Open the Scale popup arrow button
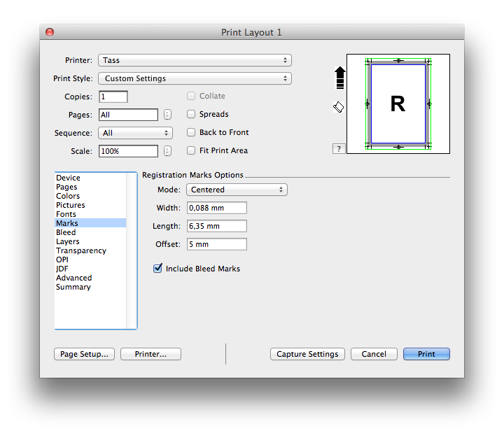This screenshot has width=504, height=433. click(167, 151)
